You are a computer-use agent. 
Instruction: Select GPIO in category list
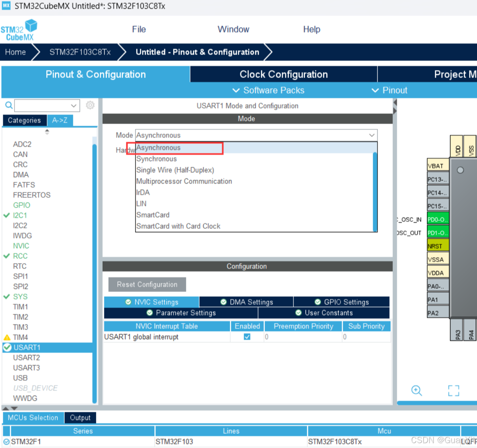click(22, 205)
